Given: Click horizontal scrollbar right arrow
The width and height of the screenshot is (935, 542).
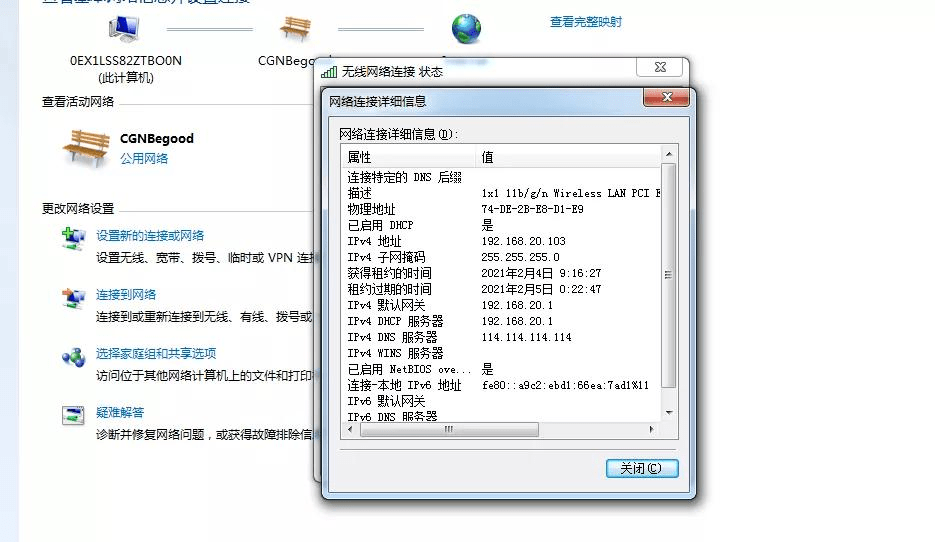Looking at the screenshot, I should click(x=652, y=429).
